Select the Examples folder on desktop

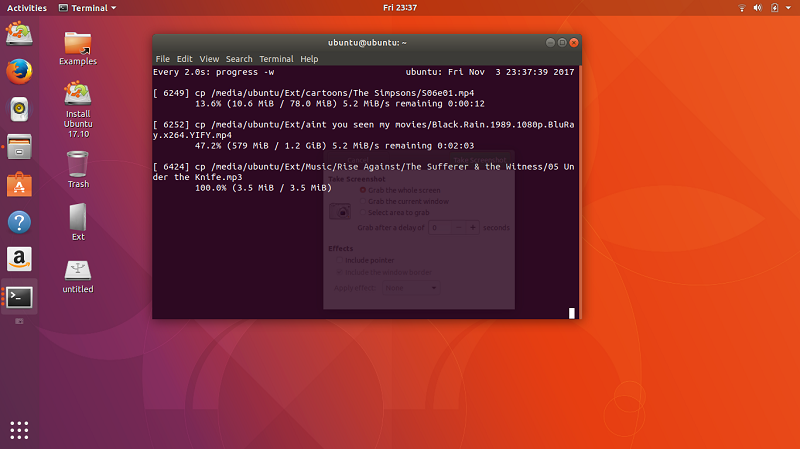[x=78, y=45]
